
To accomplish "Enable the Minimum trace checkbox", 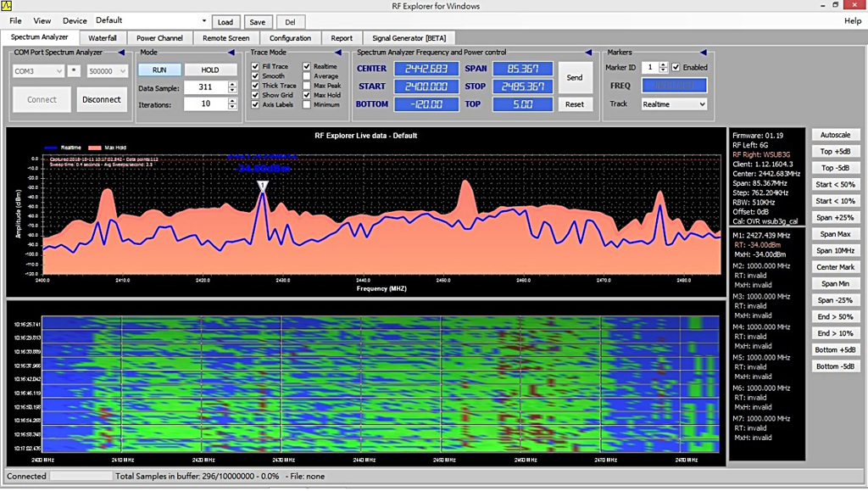I will click(307, 104).
